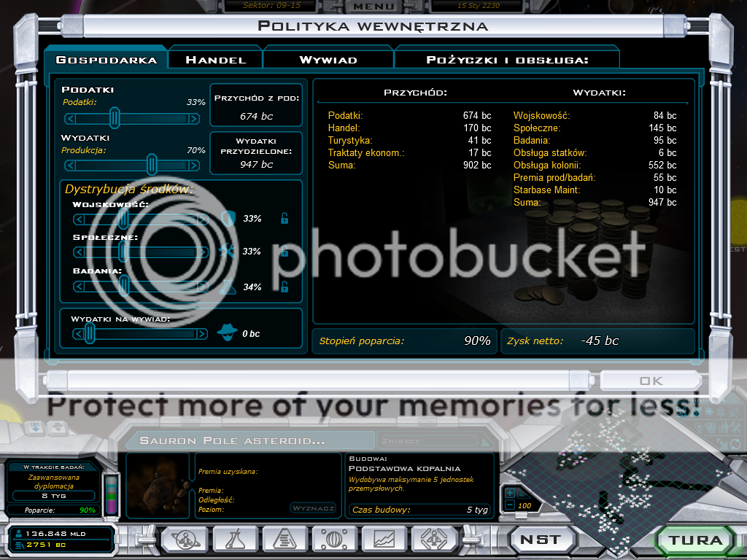Image resolution: width=747 pixels, height=560 pixels.
Task: Raise Badania using its right arrow
Action: click(x=203, y=287)
